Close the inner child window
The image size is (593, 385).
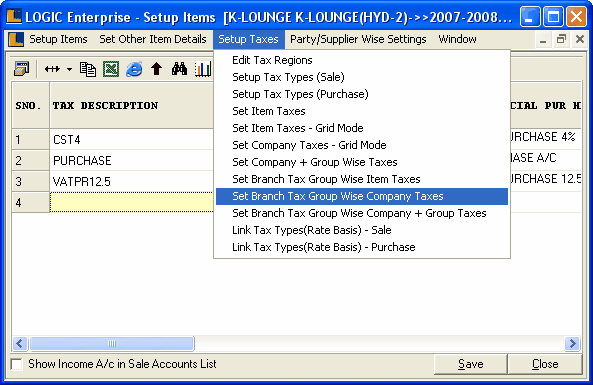[580, 39]
